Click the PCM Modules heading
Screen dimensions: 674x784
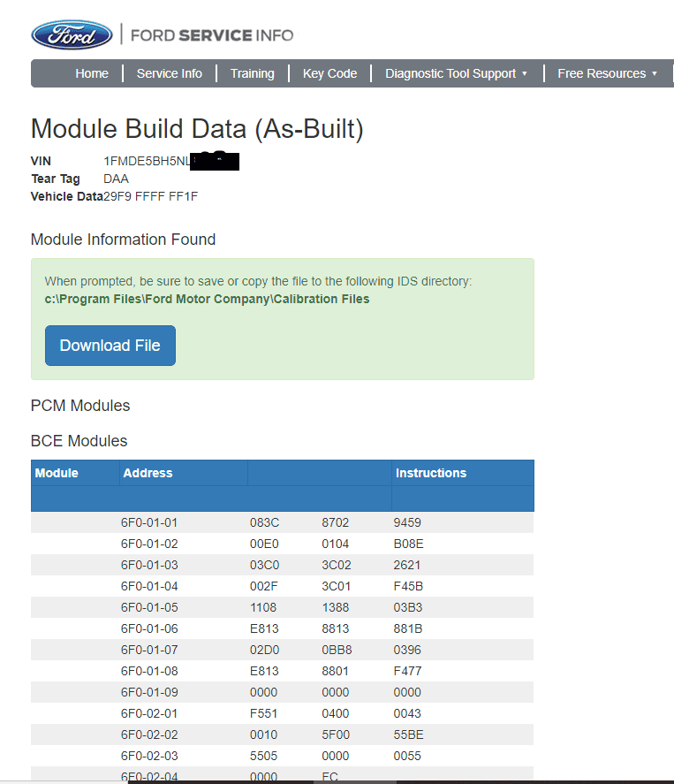pyautogui.click(x=80, y=406)
